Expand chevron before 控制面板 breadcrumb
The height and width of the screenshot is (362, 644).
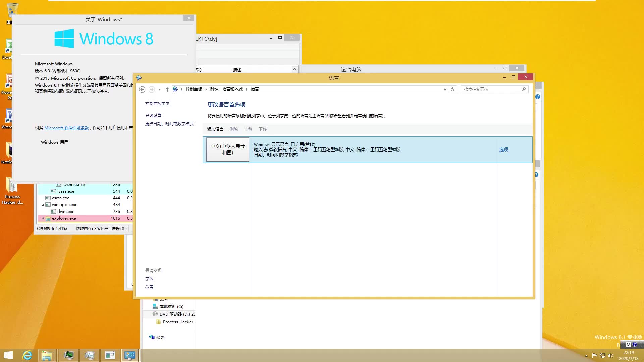point(181,89)
